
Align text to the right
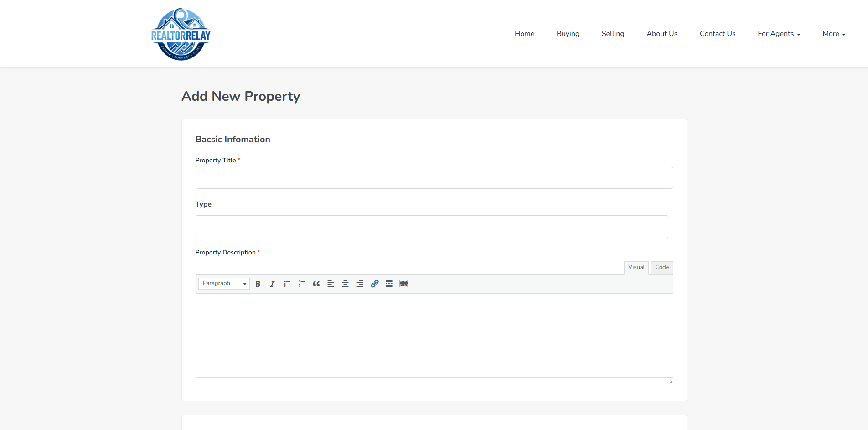360,283
